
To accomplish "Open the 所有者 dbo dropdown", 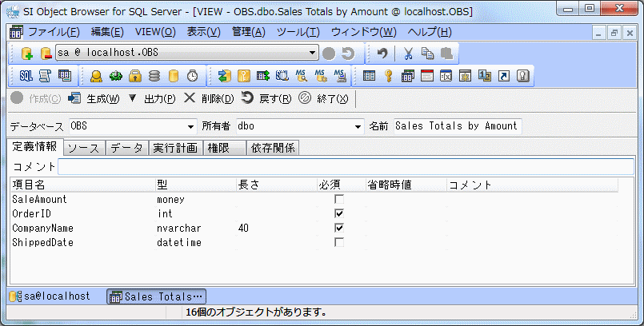I will 358,126.
